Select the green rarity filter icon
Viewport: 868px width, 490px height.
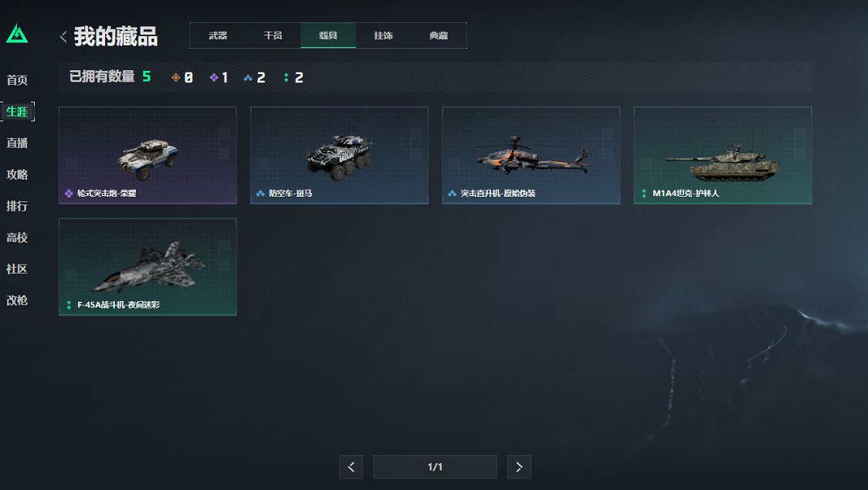tap(287, 77)
